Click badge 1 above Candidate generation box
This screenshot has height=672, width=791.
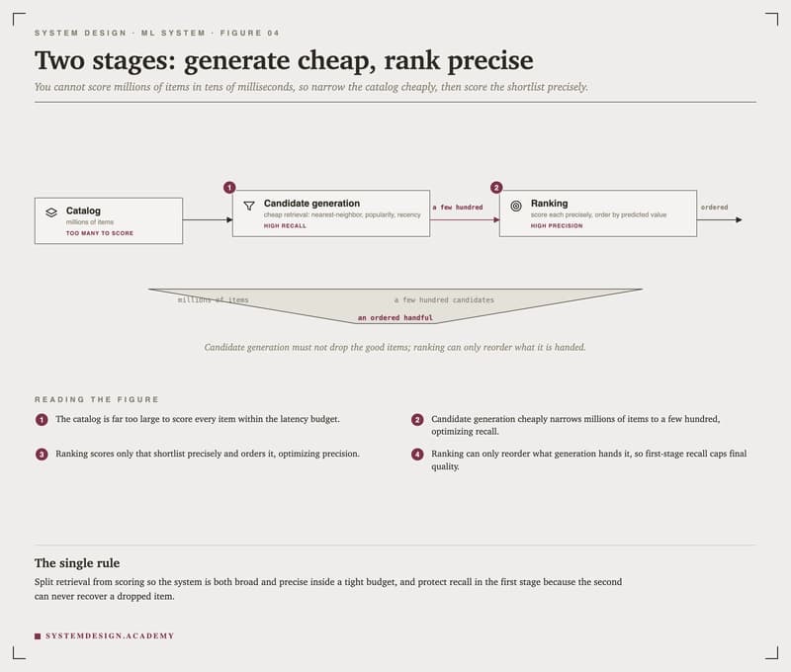pyautogui.click(x=229, y=188)
